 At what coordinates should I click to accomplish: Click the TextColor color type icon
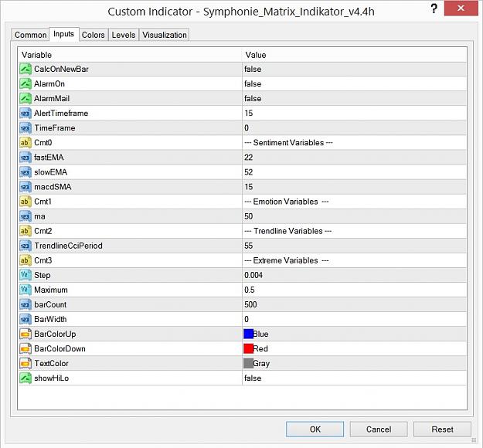pos(26,363)
